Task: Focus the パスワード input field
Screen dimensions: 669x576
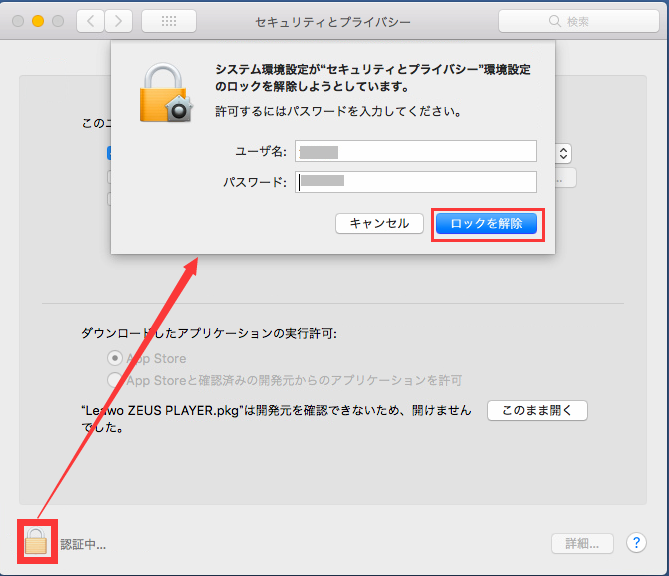Action: coord(416,182)
